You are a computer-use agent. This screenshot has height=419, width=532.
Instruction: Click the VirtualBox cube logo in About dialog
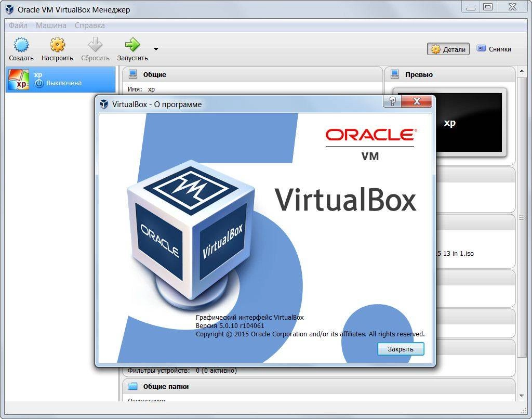click(191, 234)
